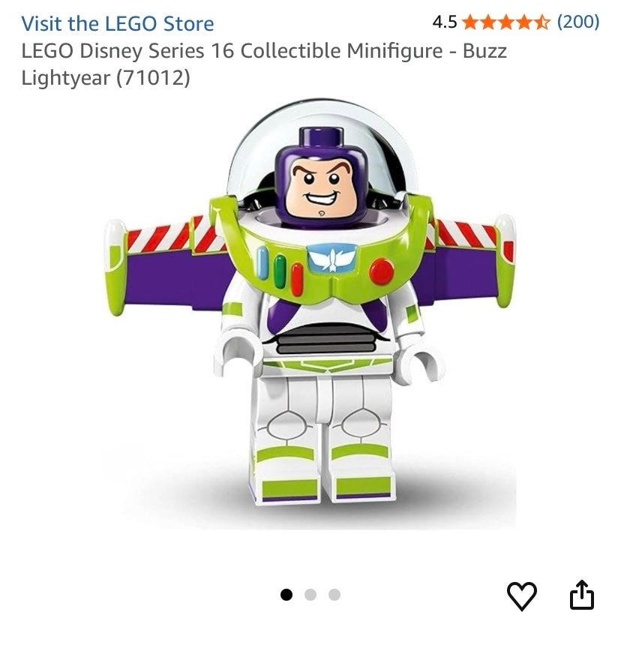Add item to wishlist with heart icon

[521, 595]
